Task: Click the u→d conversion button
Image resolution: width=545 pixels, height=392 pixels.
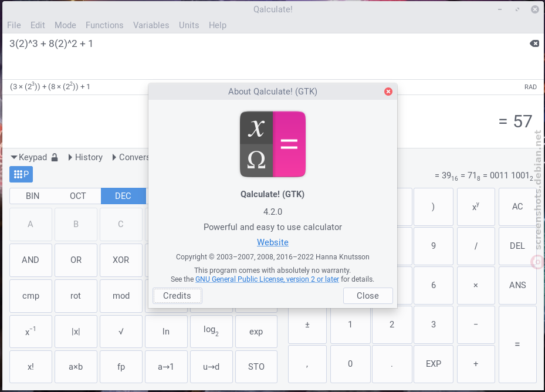Action: [x=211, y=367]
